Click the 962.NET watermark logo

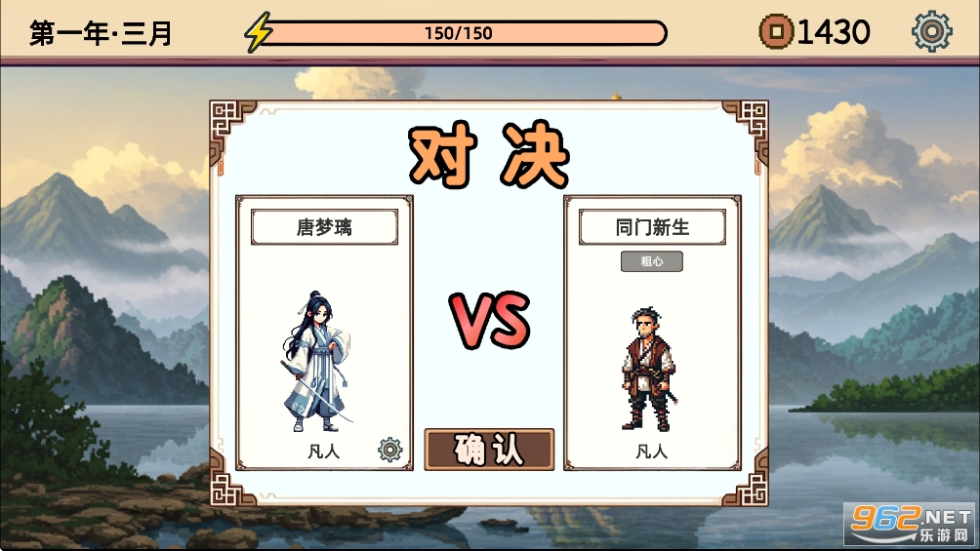[x=912, y=524]
